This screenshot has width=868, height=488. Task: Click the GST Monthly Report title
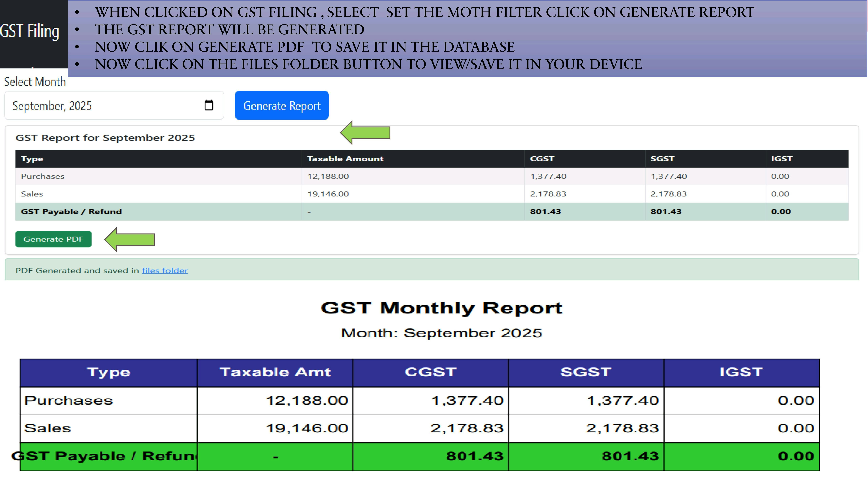(441, 308)
